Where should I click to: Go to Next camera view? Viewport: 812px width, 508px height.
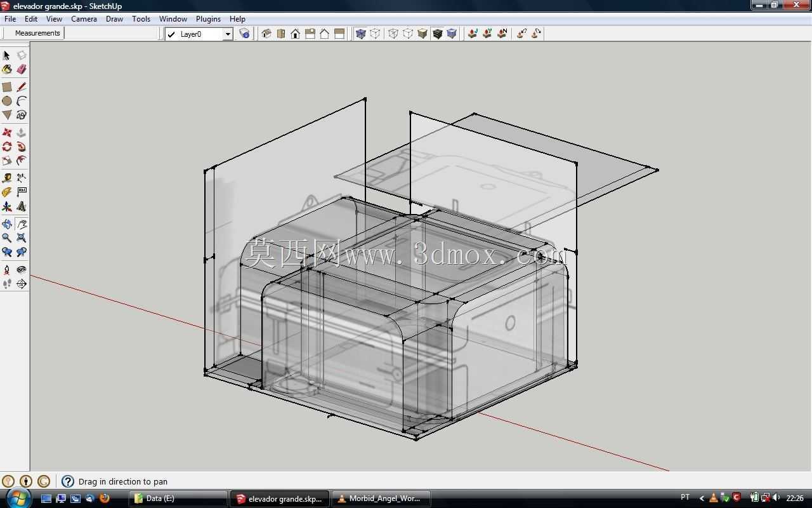(22, 252)
